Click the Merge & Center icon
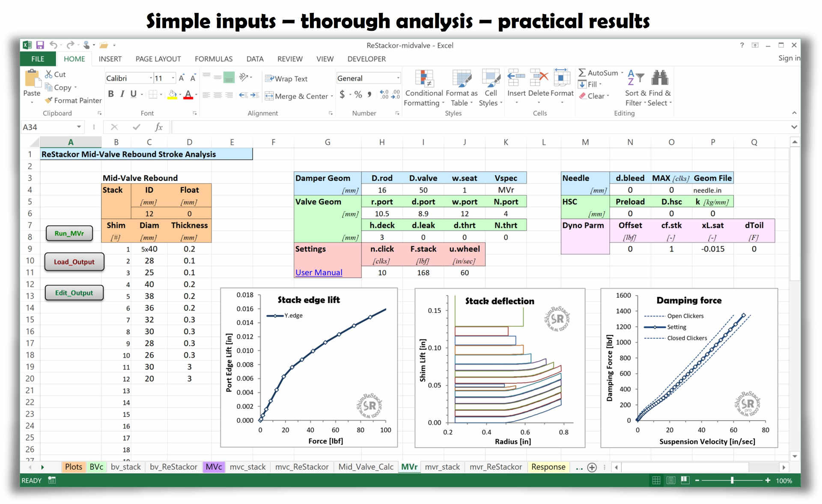This screenshot has width=822, height=504. [269, 96]
